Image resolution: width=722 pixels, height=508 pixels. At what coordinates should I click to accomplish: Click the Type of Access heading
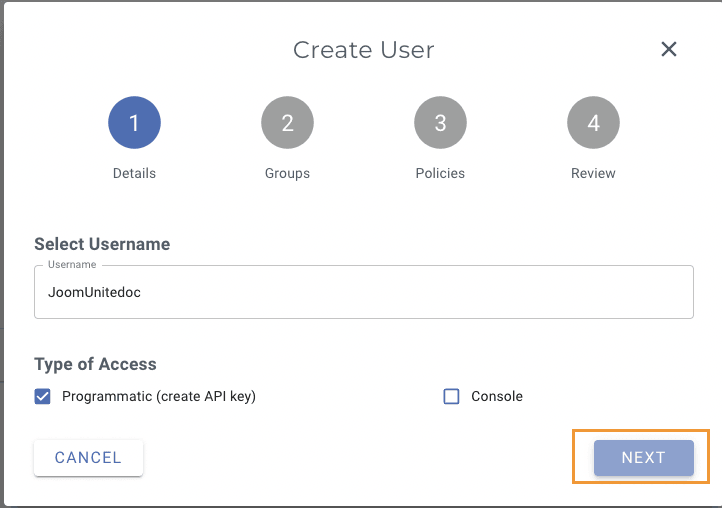[95, 364]
